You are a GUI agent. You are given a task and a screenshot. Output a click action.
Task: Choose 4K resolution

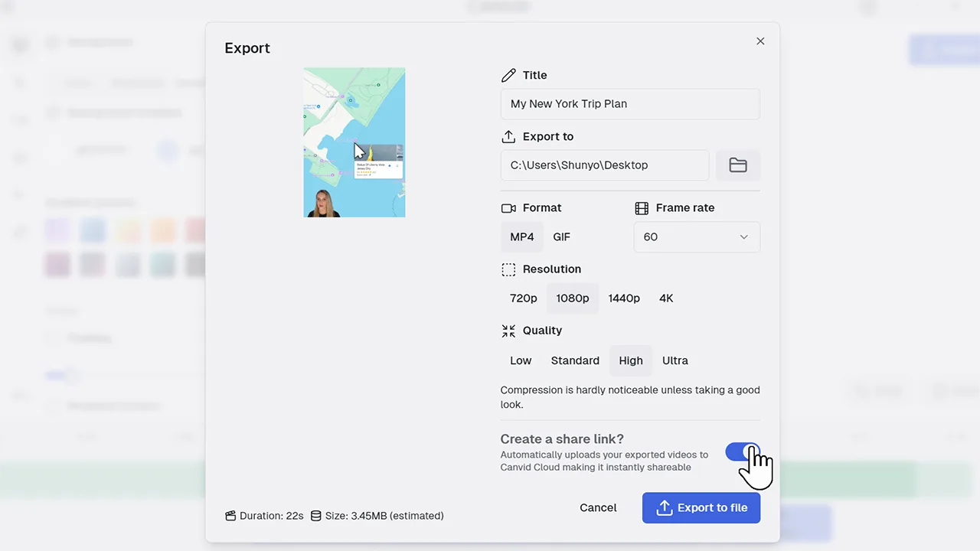(x=665, y=298)
